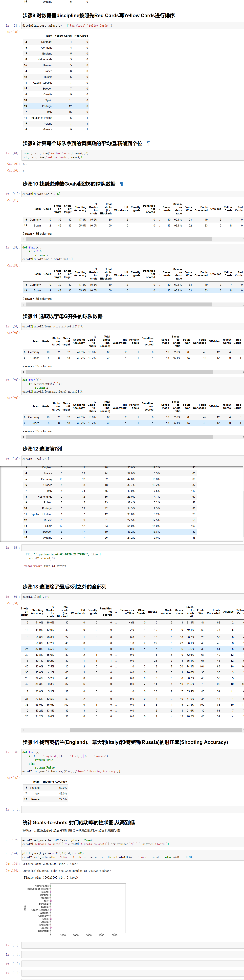Click into the euro12.iloc[:,:7] code cell
Screen dimensions: 244x980
pos(129,459)
